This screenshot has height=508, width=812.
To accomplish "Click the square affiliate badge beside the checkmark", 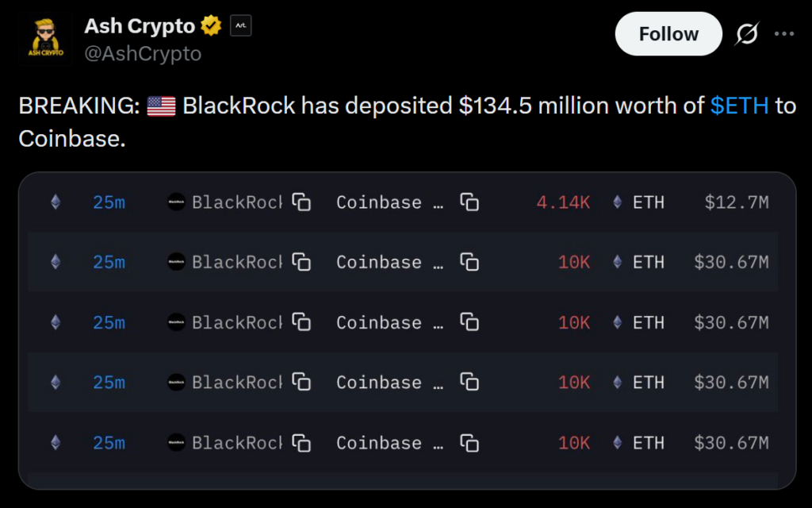I will pos(240,25).
